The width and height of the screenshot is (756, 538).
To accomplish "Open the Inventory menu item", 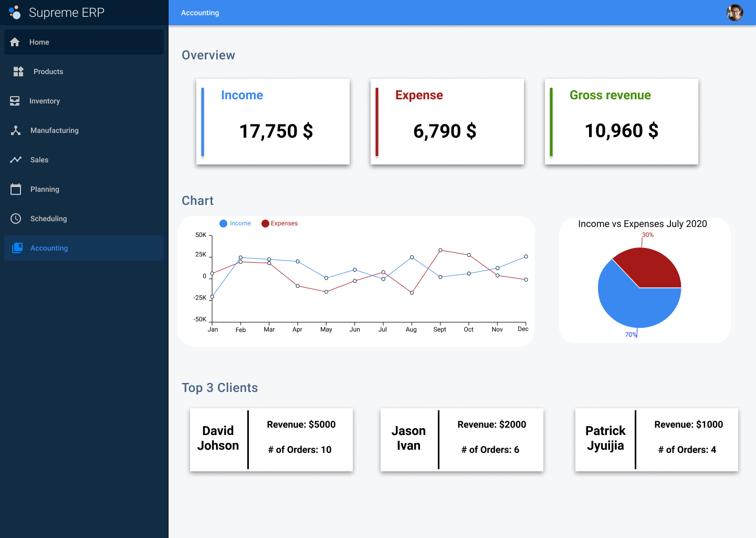I will 45,101.
